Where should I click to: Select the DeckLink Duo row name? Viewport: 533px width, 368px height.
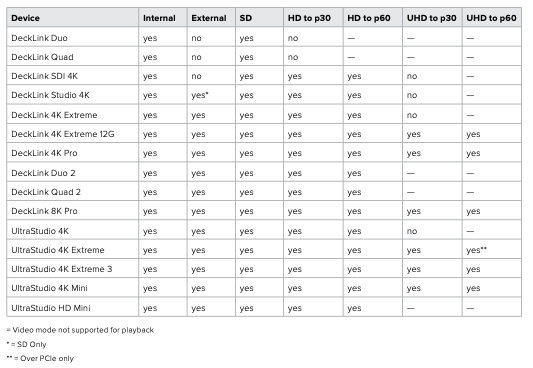pos(39,38)
